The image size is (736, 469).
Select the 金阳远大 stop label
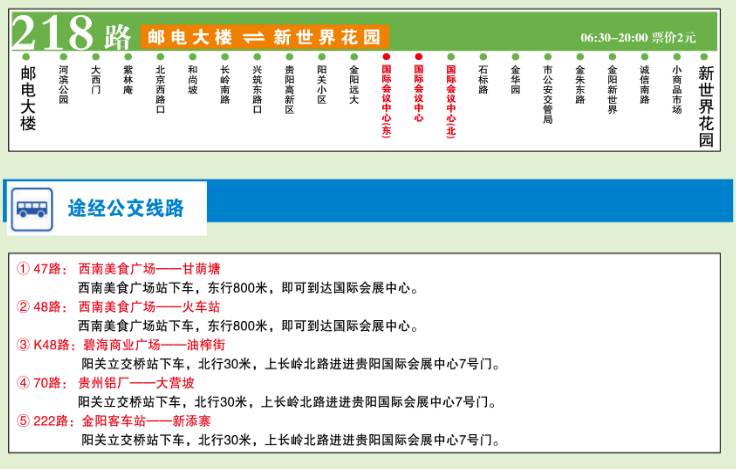point(354,85)
